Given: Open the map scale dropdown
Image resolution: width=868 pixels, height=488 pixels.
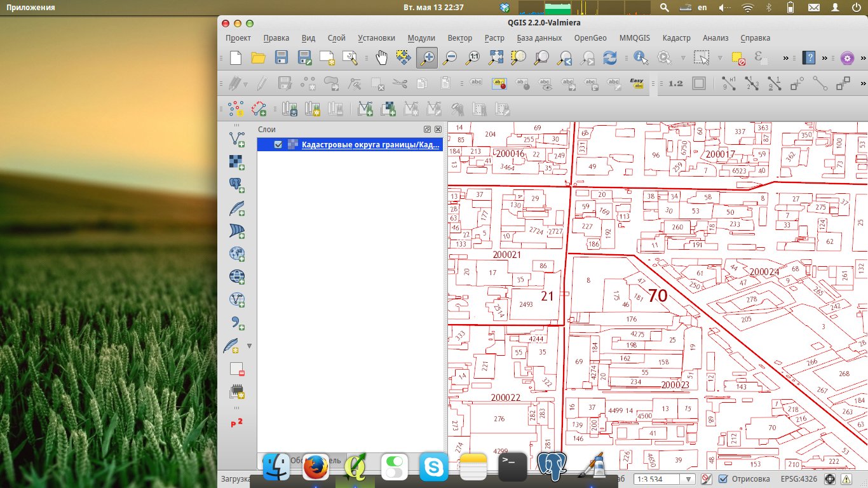Looking at the screenshot, I should pos(688,479).
